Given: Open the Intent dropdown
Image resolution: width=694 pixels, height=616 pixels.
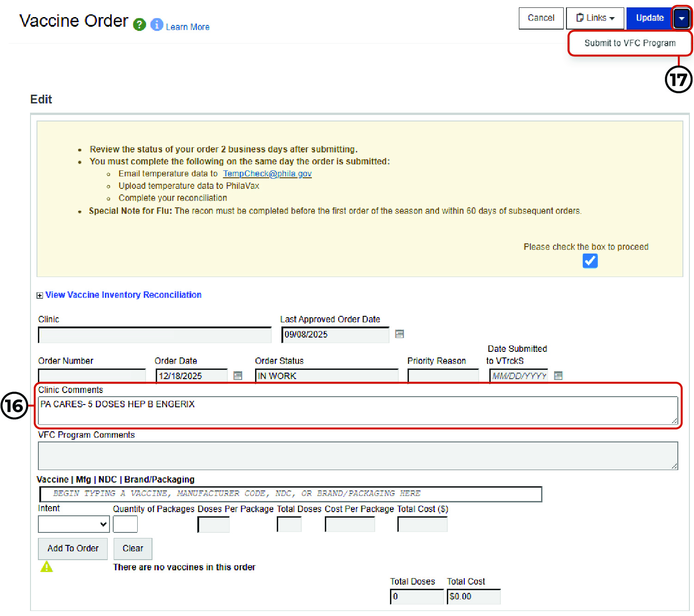Looking at the screenshot, I should pos(73,524).
